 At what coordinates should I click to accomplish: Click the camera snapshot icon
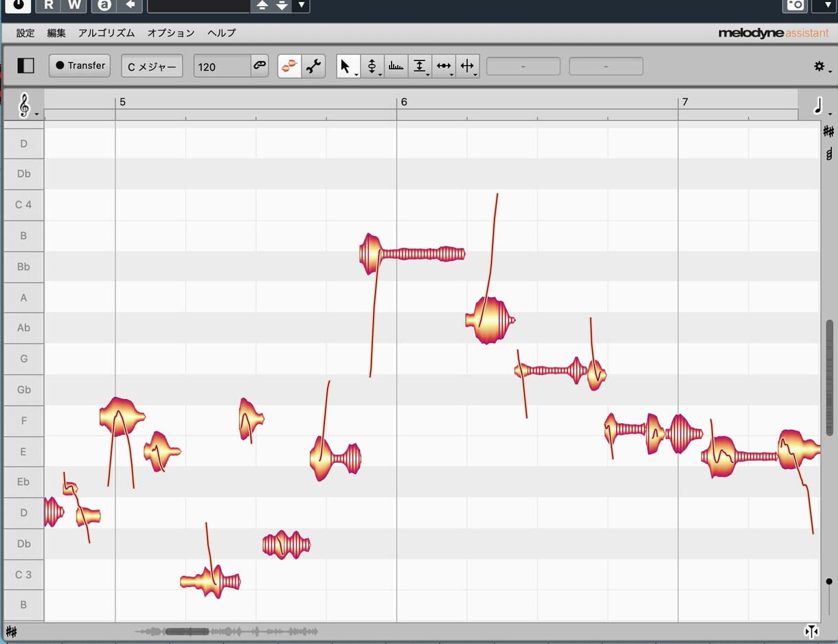point(795,5)
